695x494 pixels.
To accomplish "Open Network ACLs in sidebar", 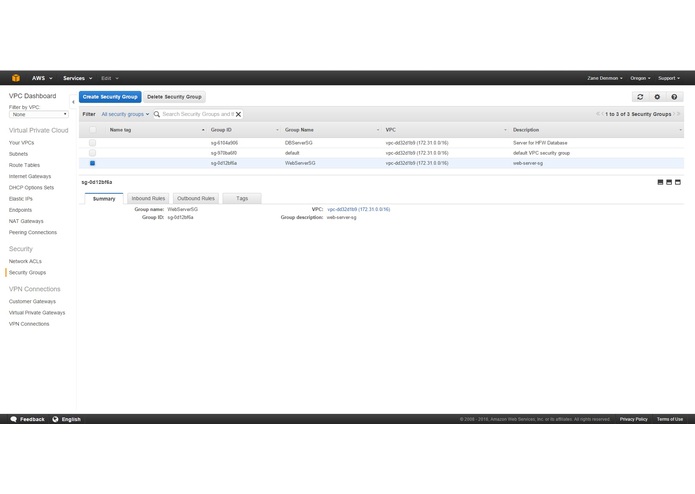I will click(x=25, y=261).
